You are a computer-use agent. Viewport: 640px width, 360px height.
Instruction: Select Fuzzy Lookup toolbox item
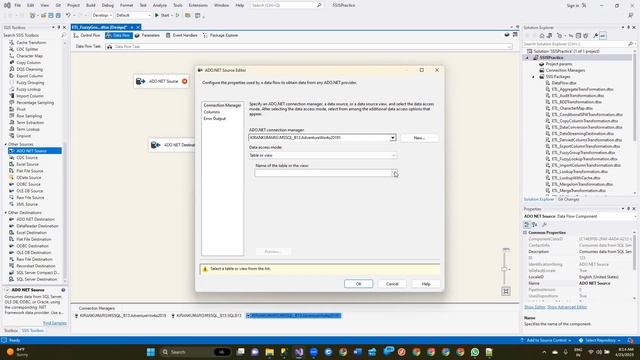28,89
